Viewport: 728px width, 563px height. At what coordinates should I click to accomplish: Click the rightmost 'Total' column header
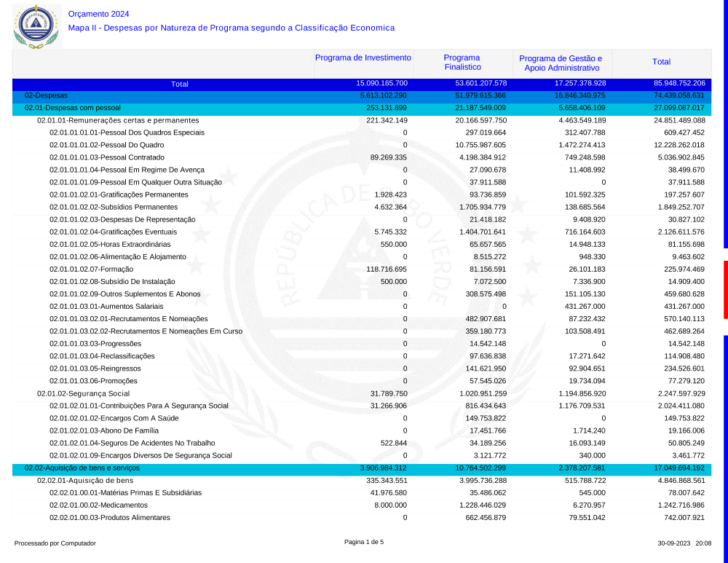tap(661, 63)
